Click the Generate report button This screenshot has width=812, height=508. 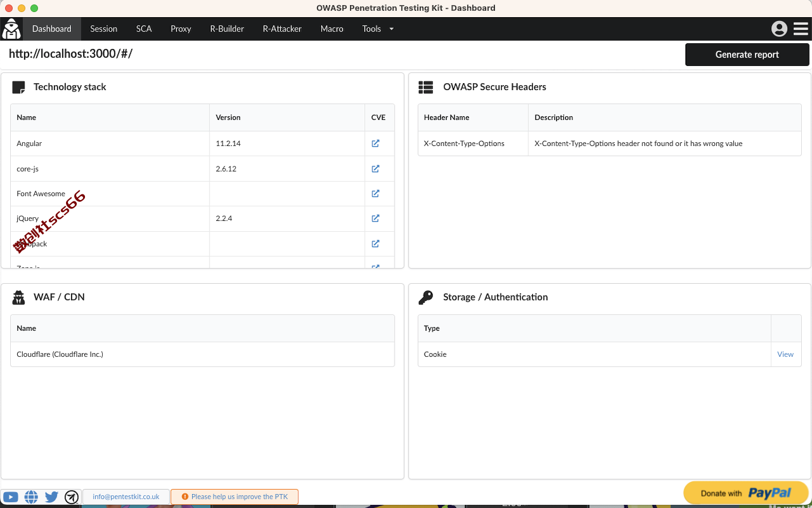[x=747, y=55]
